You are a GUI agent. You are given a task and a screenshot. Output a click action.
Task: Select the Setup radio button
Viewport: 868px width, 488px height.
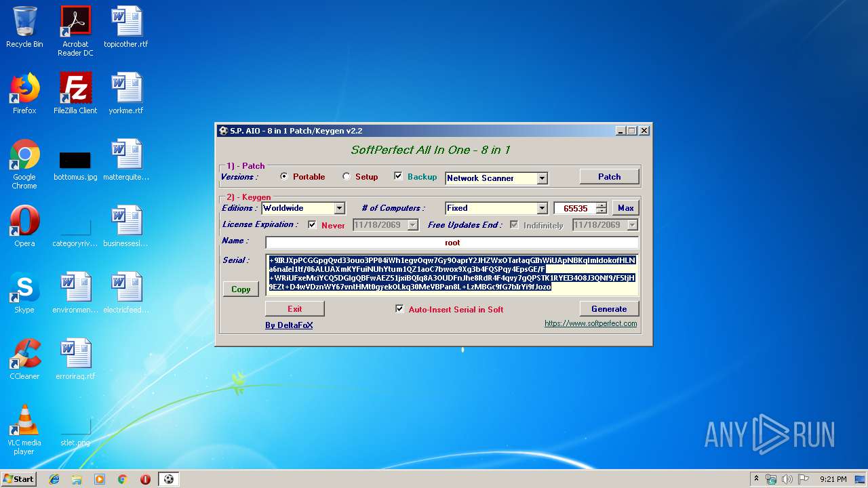(347, 176)
